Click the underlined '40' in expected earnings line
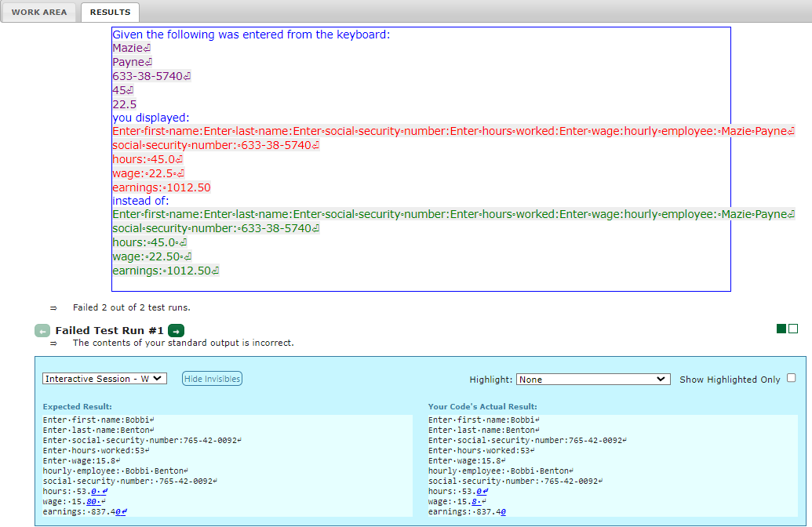The height and width of the screenshot is (527, 812). 118,512
